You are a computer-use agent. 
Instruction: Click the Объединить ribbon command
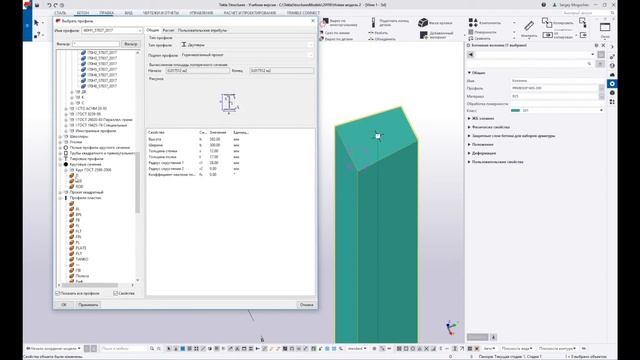(382, 39)
